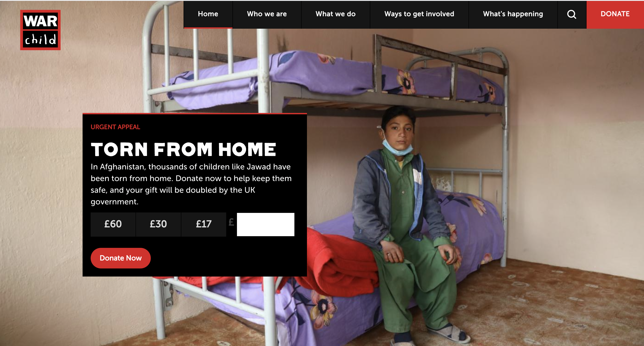Open the Who we are menu

(x=267, y=15)
